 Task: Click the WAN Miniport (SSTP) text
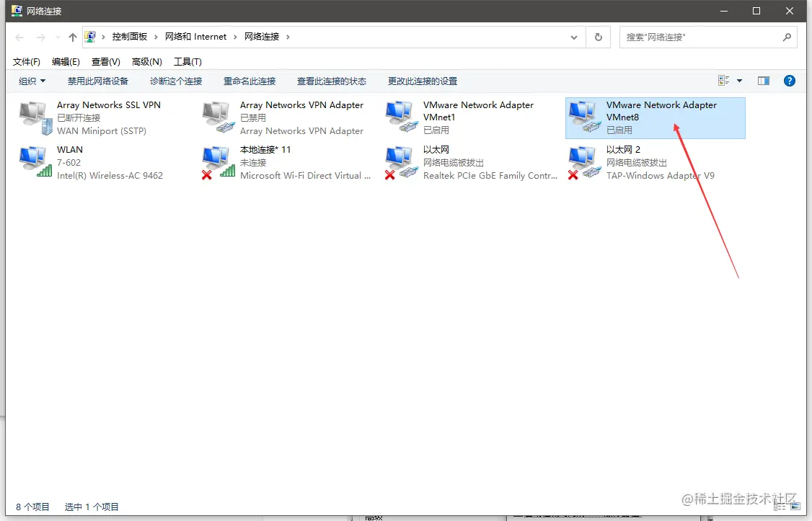tap(102, 131)
